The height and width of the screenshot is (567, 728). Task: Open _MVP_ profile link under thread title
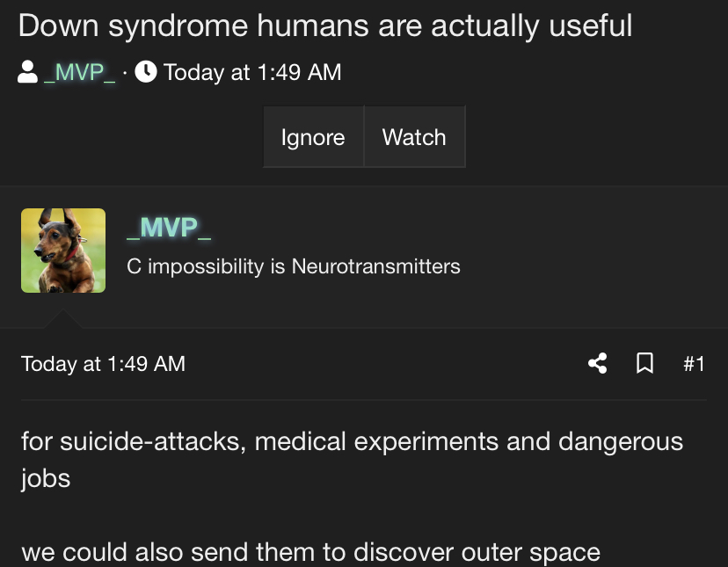[80, 72]
